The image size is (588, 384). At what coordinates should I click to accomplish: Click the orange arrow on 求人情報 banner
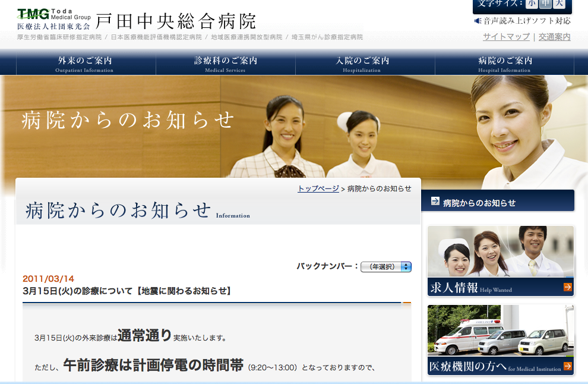tap(567, 287)
